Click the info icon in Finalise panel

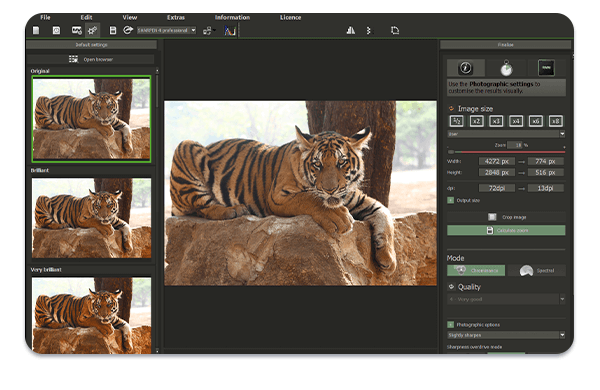point(466,68)
